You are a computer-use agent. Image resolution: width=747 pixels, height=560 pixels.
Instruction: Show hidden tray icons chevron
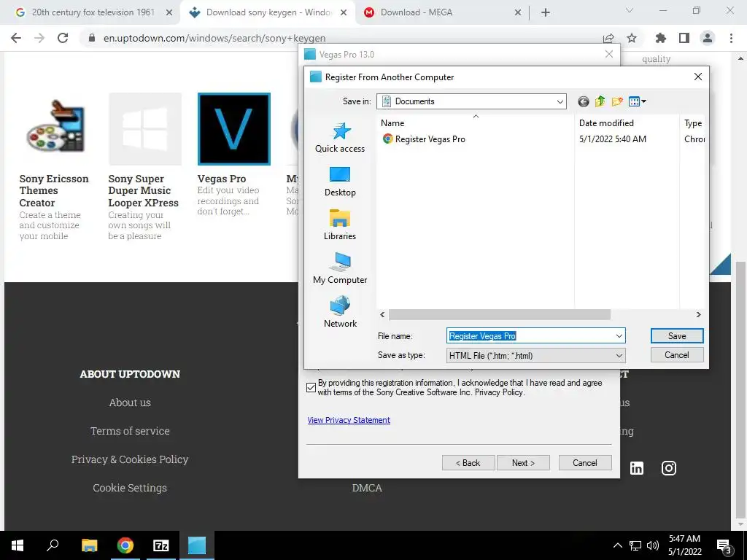pyautogui.click(x=617, y=545)
